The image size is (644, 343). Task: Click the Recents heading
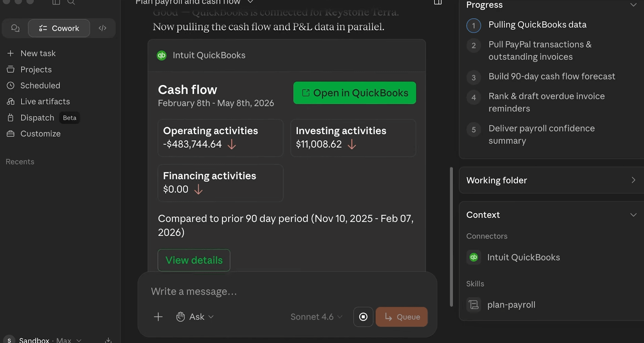tap(20, 162)
